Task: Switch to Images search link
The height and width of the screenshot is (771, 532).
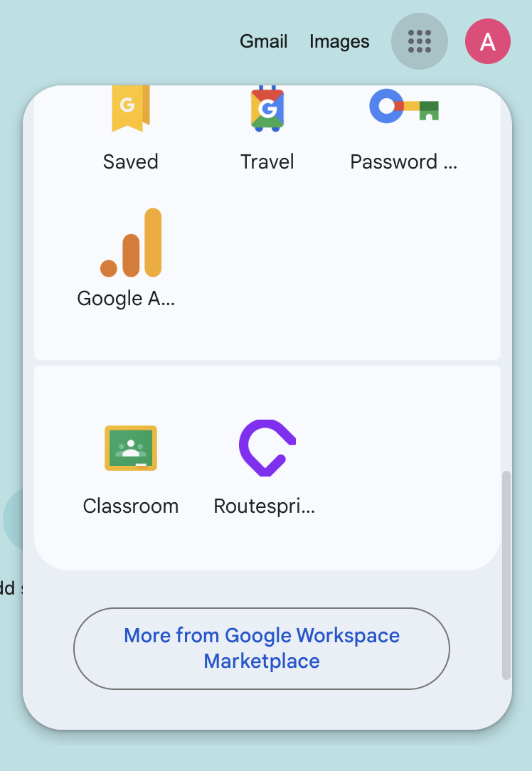Action: [339, 41]
